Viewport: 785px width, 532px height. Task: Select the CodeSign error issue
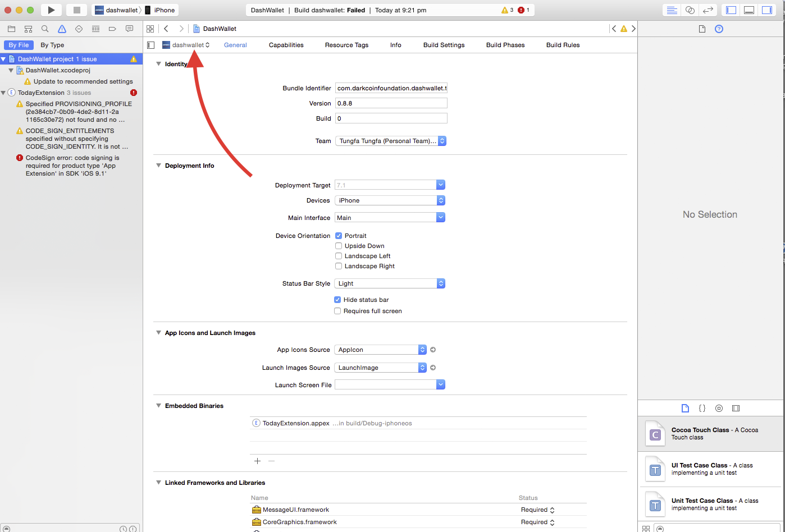[x=71, y=166]
